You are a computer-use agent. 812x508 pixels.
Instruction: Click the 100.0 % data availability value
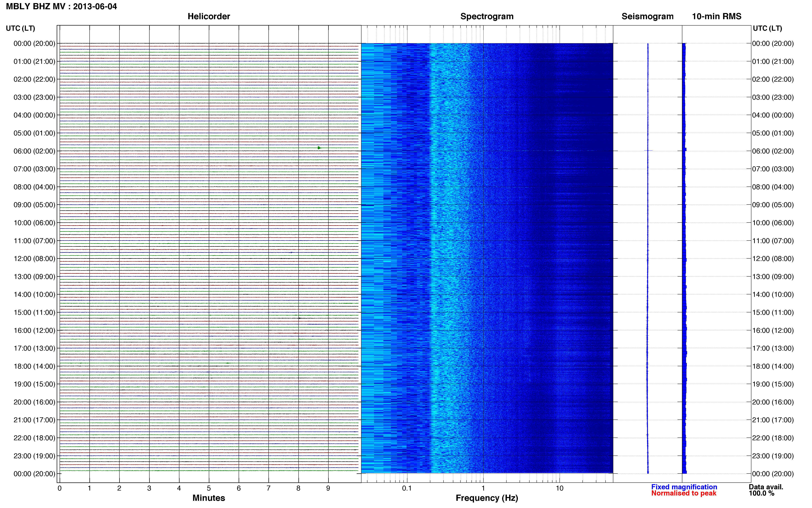762,493
